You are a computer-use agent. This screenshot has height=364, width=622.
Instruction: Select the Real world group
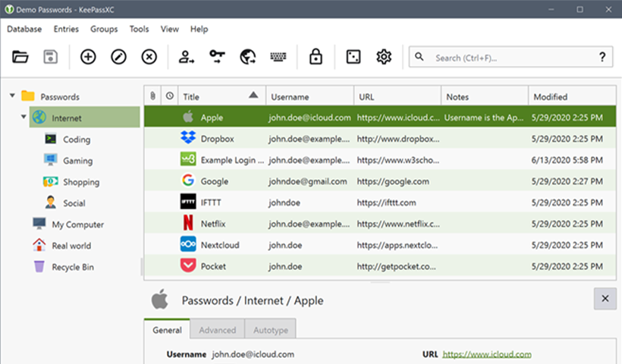click(71, 246)
